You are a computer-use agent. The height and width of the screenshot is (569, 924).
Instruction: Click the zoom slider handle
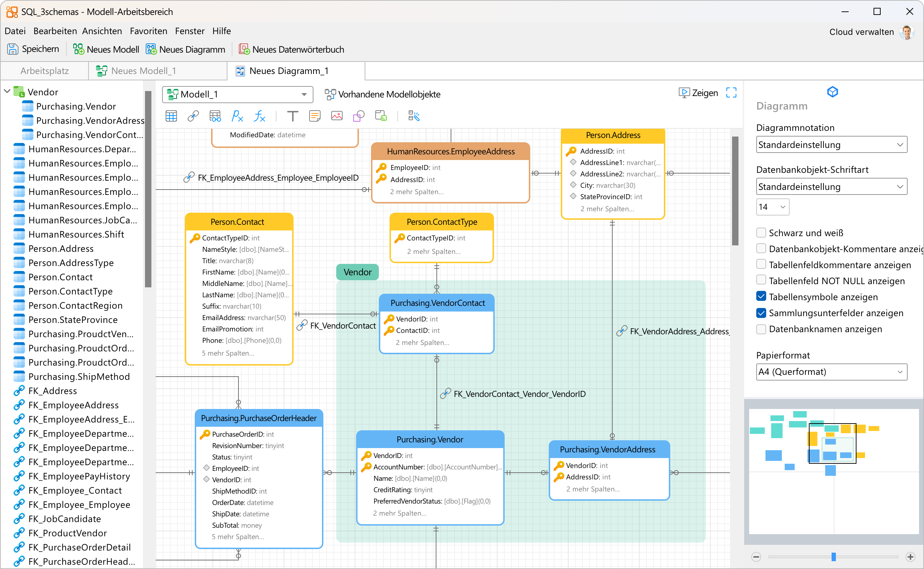coord(833,557)
